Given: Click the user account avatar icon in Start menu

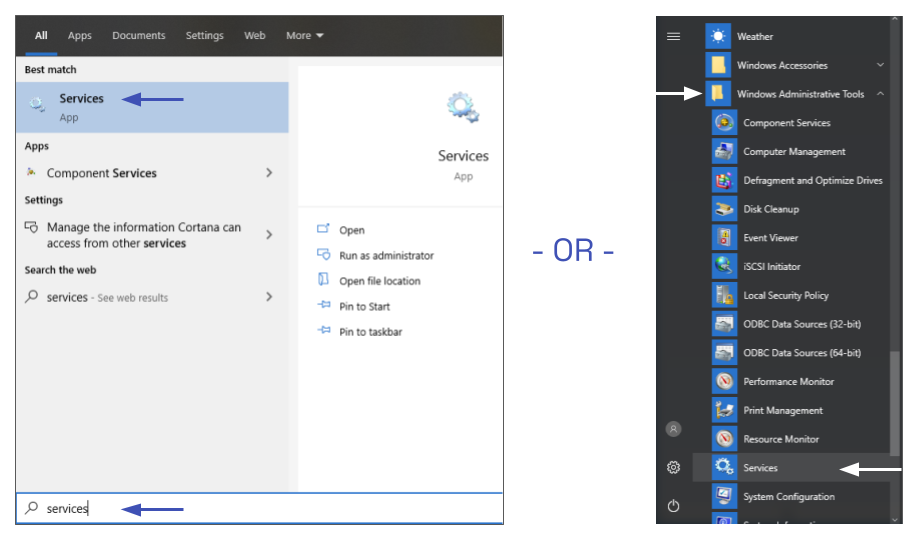Looking at the screenshot, I should [673, 429].
